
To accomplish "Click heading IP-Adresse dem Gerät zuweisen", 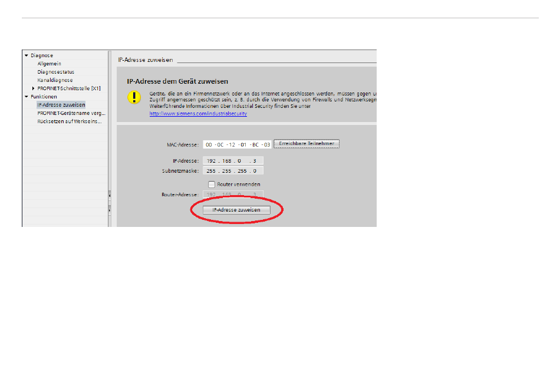I will tap(177, 81).
